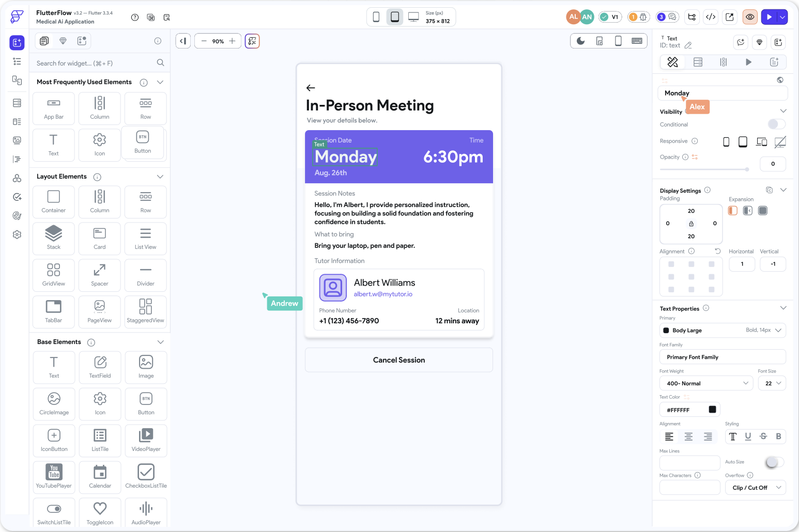The height and width of the screenshot is (532, 799).
Task: Switch to the properties design tab
Action: tap(672, 62)
